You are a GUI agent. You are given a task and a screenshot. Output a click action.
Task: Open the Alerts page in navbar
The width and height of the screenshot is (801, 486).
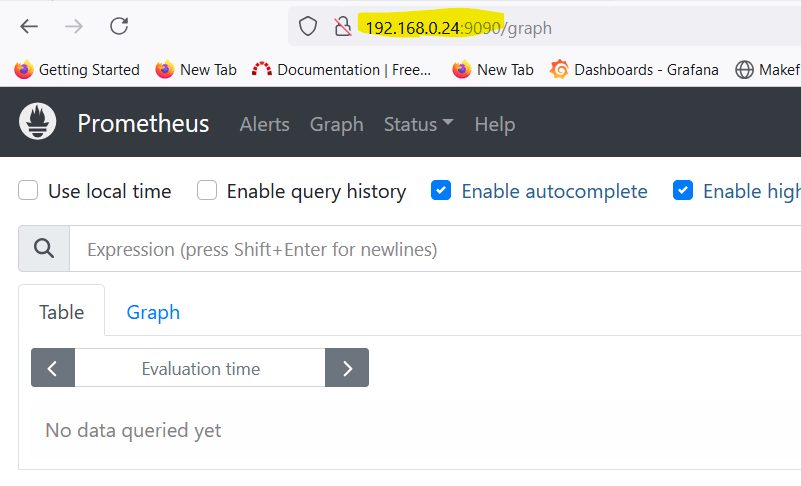click(x=264, y=124)
